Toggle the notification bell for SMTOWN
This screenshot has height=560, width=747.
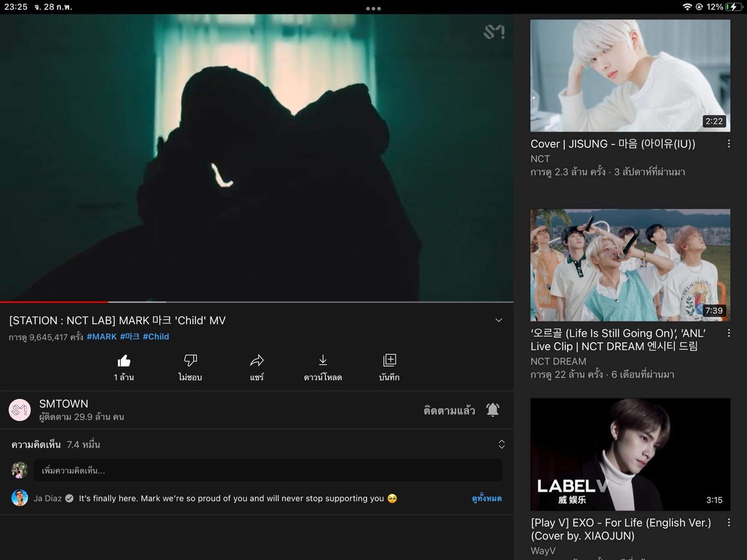[492, 410]
